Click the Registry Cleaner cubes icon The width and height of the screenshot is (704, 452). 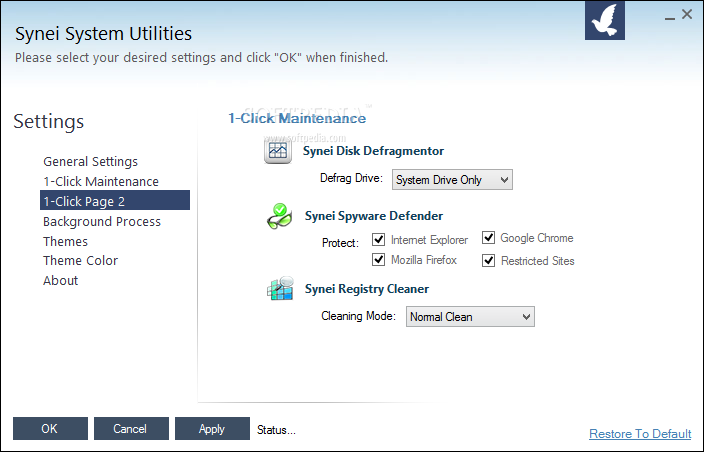point(280,289)
